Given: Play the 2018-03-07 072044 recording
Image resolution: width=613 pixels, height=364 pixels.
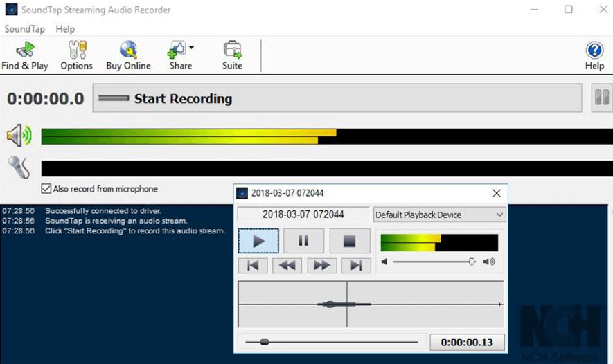Looking at the screenshot, I should click(x=258, y=241).
